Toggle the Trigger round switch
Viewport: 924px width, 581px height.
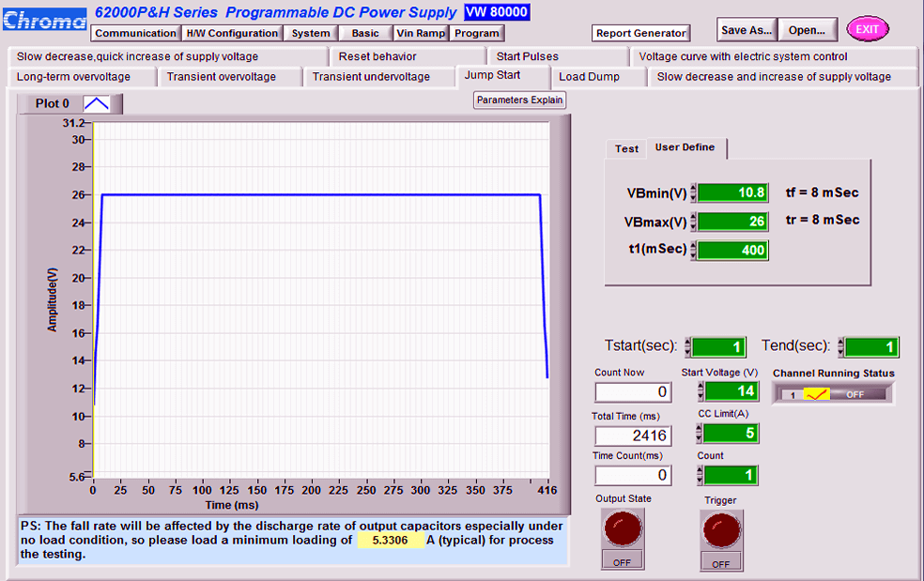pyautogui.click(x=721, y=529)
